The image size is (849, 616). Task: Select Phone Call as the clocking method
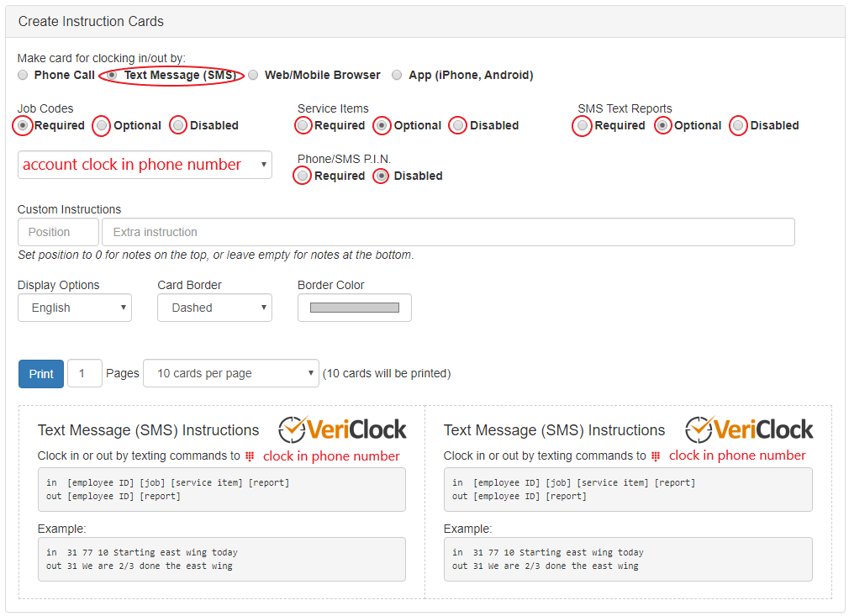click(x=23, y=74)
